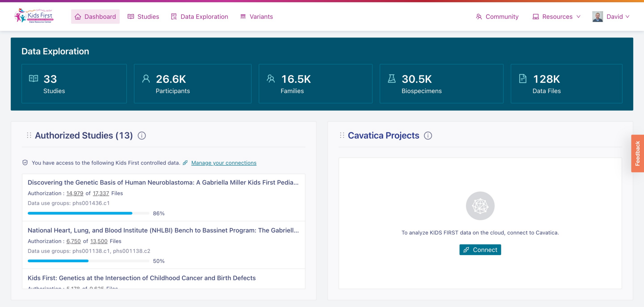This screenshot has height=307, width=644.
Task: Click the Biospecimens flask icon
Action: [391, 79]
